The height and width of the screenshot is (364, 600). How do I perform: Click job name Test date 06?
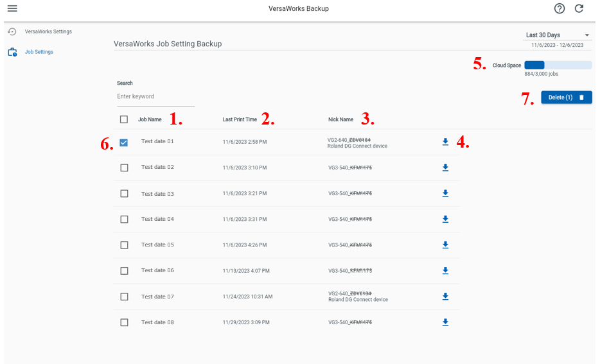coord(157,270)
